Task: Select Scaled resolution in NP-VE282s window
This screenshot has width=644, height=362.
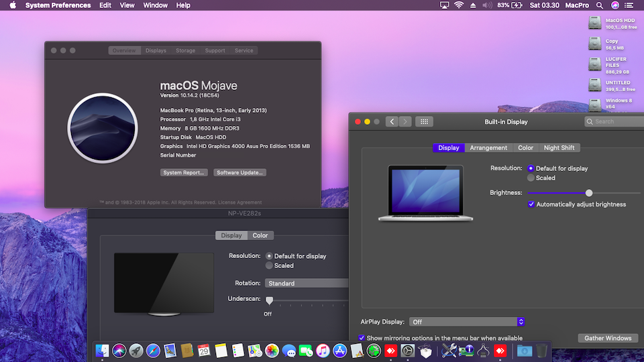Action: pyautogui.click(x=269, y=265)
